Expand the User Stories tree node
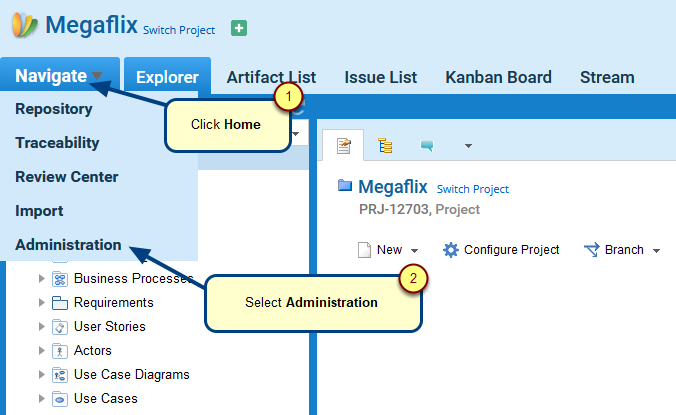Screen dimensions: 676x415 click(x=41, y=327)
